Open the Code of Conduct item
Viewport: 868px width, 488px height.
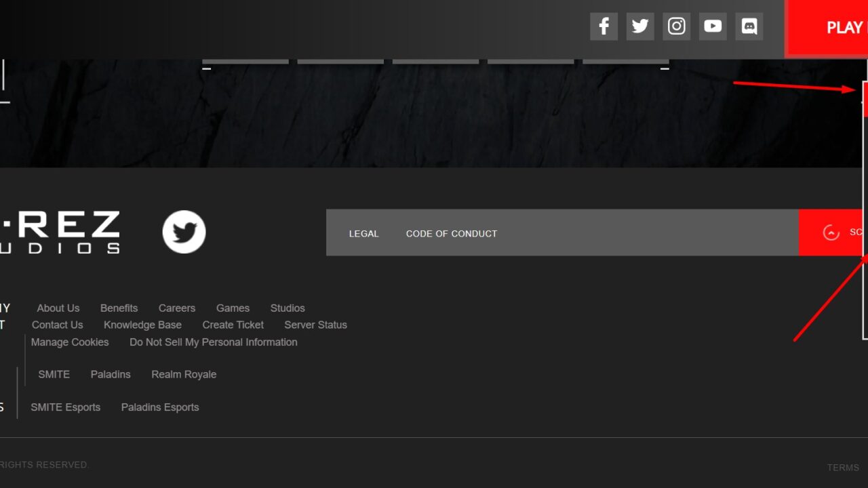point(451,233)
